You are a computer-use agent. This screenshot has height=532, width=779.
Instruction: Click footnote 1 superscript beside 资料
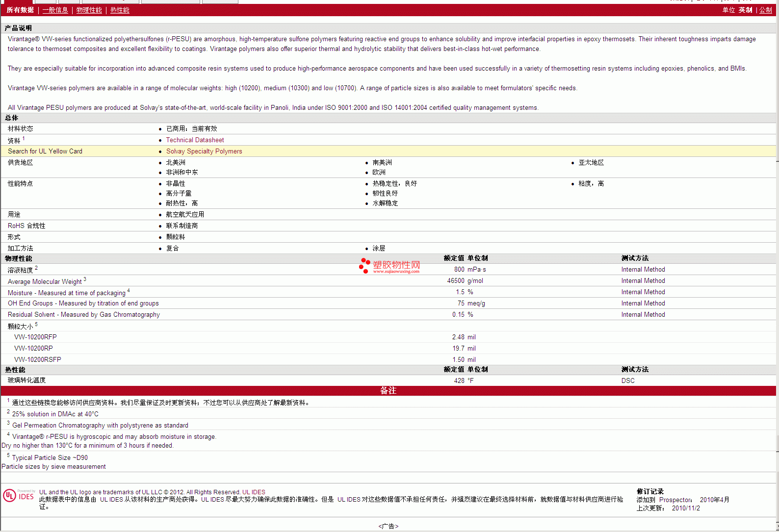(x=24, y=139)
